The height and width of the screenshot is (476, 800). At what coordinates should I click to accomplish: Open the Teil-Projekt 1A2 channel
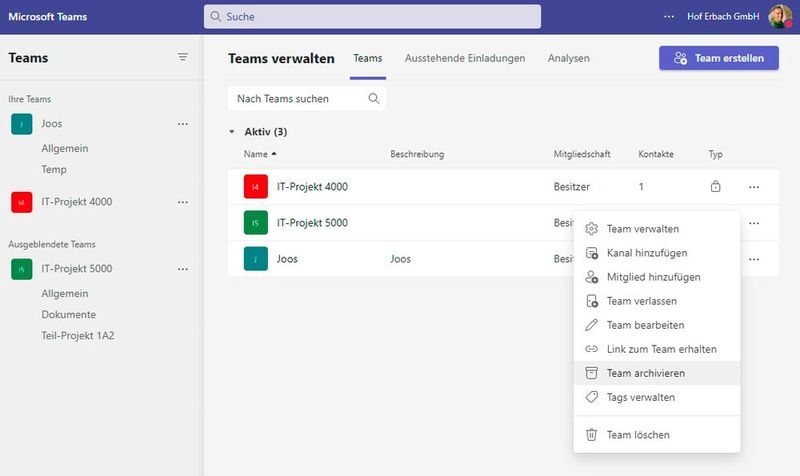78,335
